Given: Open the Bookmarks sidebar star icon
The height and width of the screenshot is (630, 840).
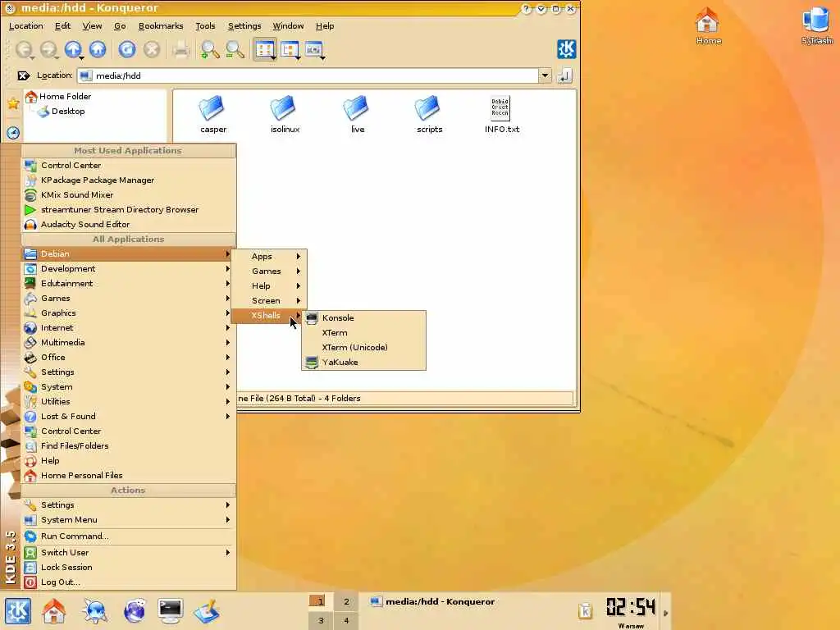Looking at the screenshot, I should pos(13,103).
